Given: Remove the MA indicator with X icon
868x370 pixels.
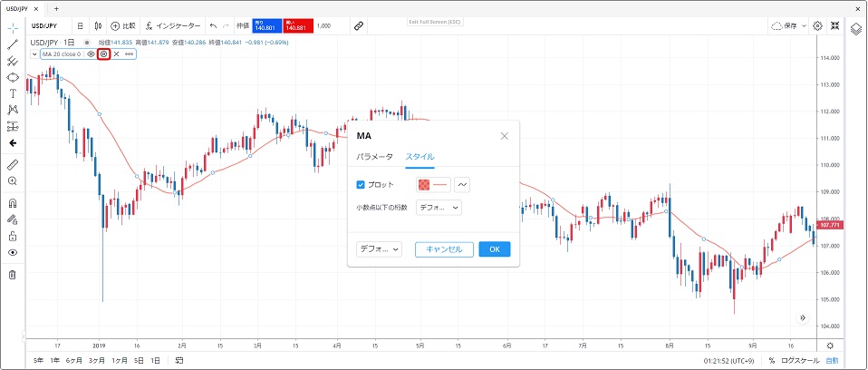Looking at the screenshot, I should click(x=116, y=54).
